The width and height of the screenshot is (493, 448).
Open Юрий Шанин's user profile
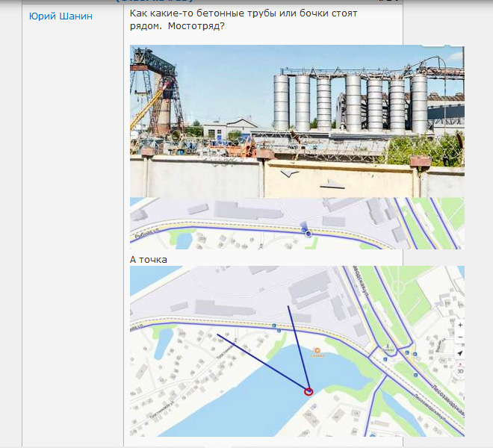pos(61,16)
